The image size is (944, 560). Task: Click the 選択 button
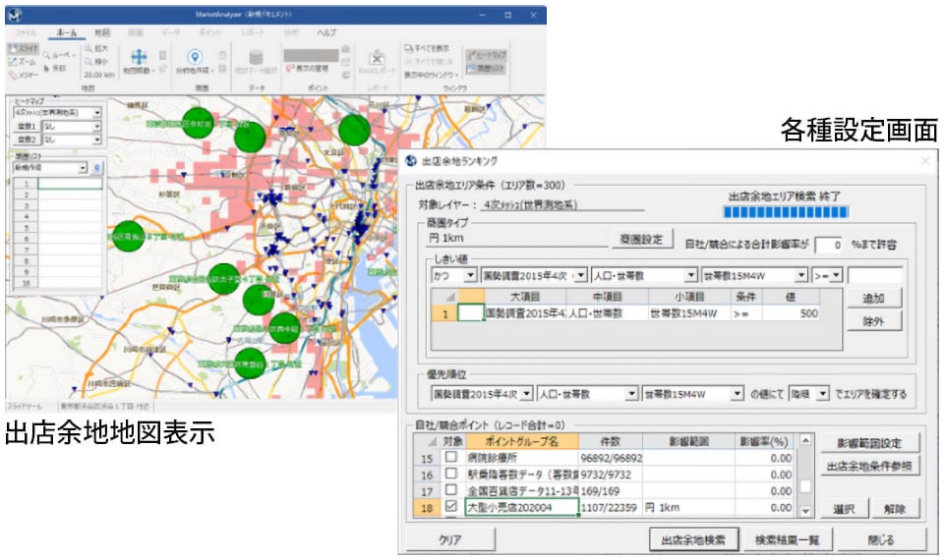pos(844,509)
